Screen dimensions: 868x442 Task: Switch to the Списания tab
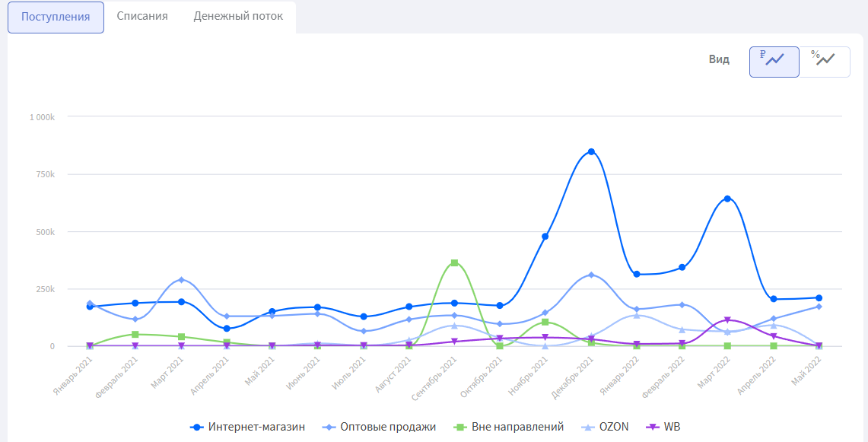[142, 16]
